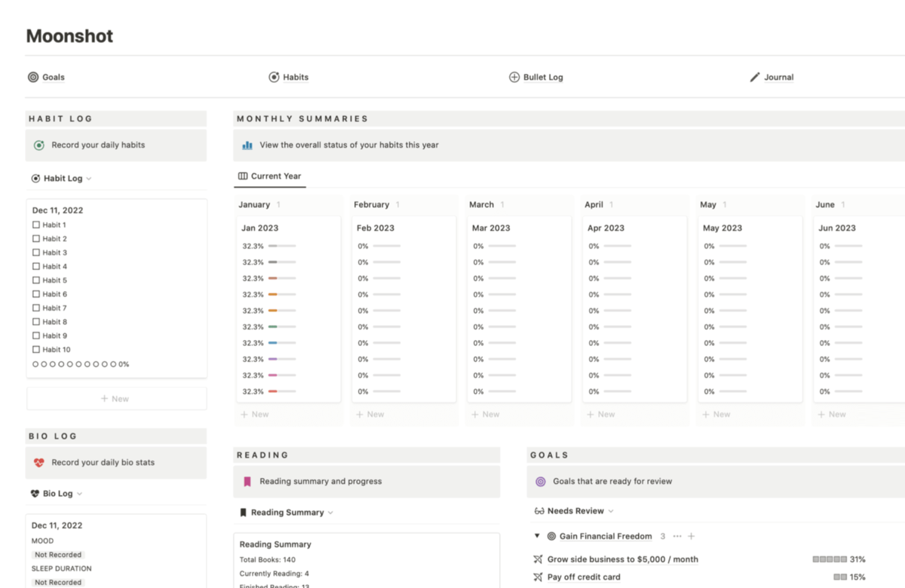The width and height of the screenshot is (905, 588).
Task: Collapse the Gain Financial Freedom group
Action: point(537,536)
